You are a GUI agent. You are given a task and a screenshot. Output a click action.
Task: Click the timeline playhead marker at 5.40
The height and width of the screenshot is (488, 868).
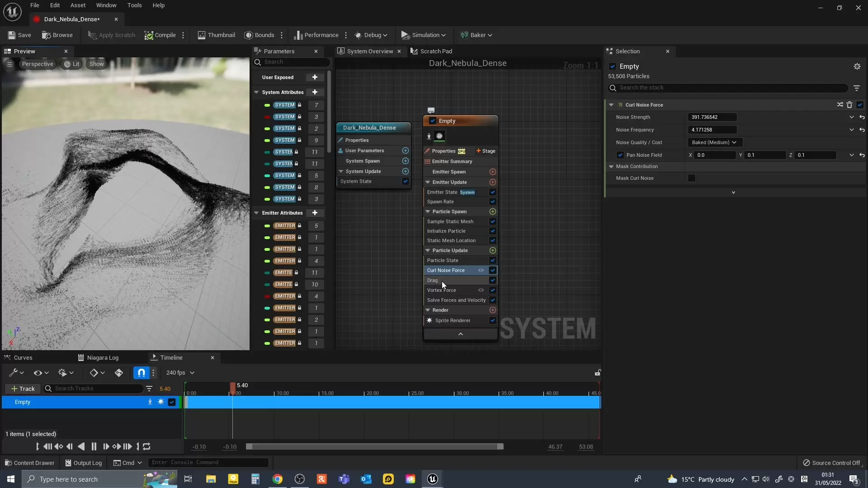(x=233, y=387)
